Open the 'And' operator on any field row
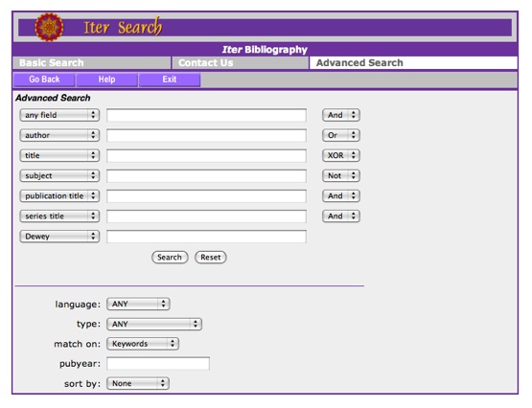Image resolution: width=532 pixels, height=408 pixels. [341, 115]
